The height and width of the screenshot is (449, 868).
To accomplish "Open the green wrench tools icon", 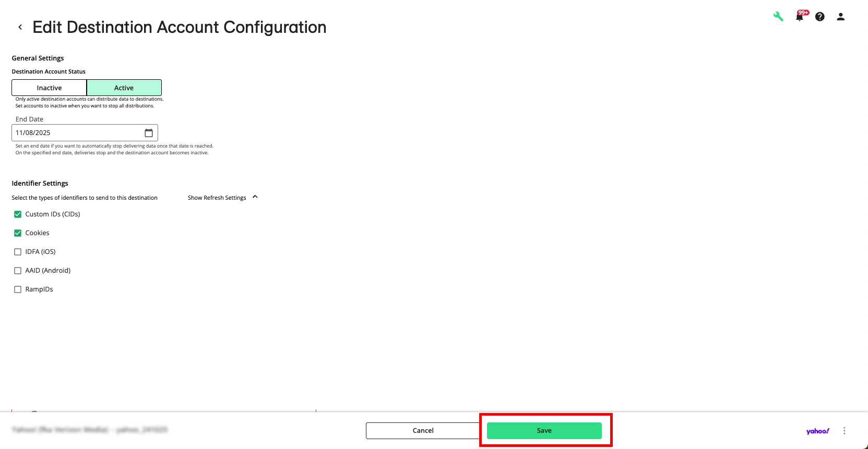I will tap(778, 17).
